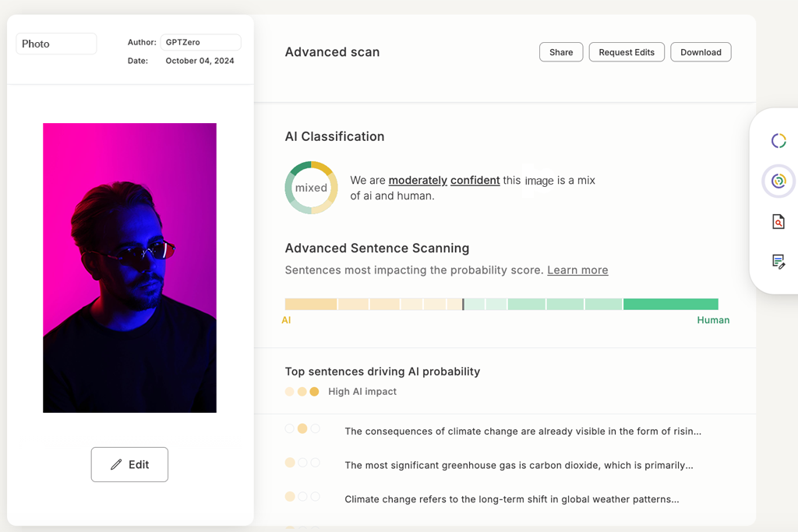Click the darkest green Human segment of probability bar
This screenshot has height=532, width=798.
[671, 304]
